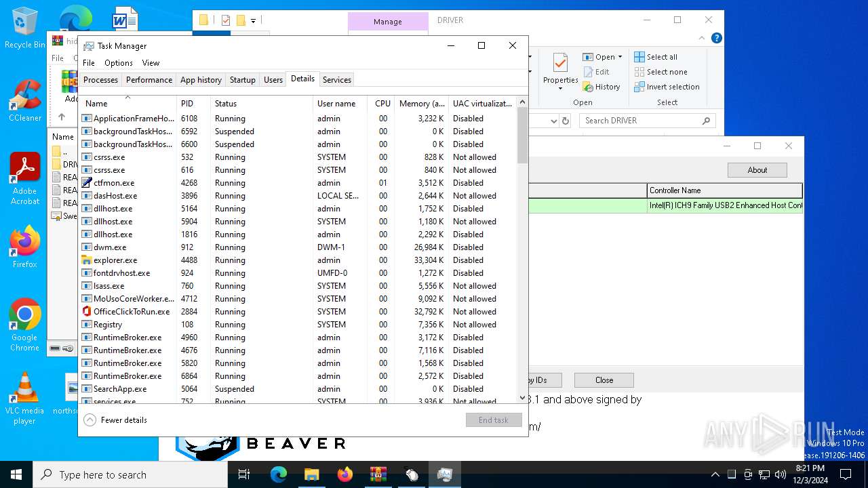Launch Firefox desktop shortcut
Viewport: 868px width, 488px height.
24,247
